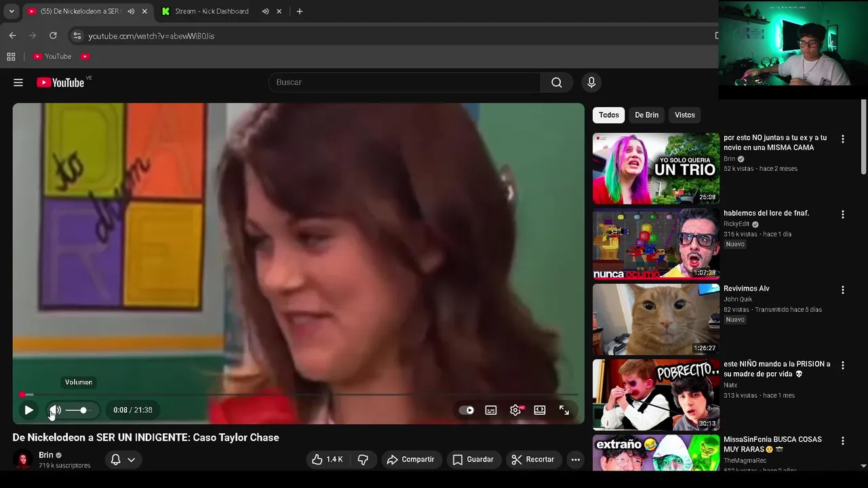Open a new browser tab

tap(300, 11)
